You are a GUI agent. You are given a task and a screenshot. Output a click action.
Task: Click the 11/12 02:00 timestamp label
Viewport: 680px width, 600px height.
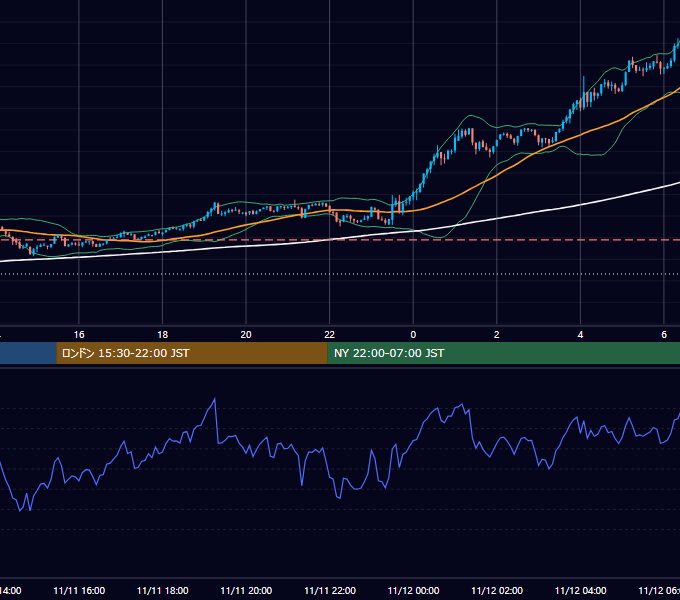point(497,590)
